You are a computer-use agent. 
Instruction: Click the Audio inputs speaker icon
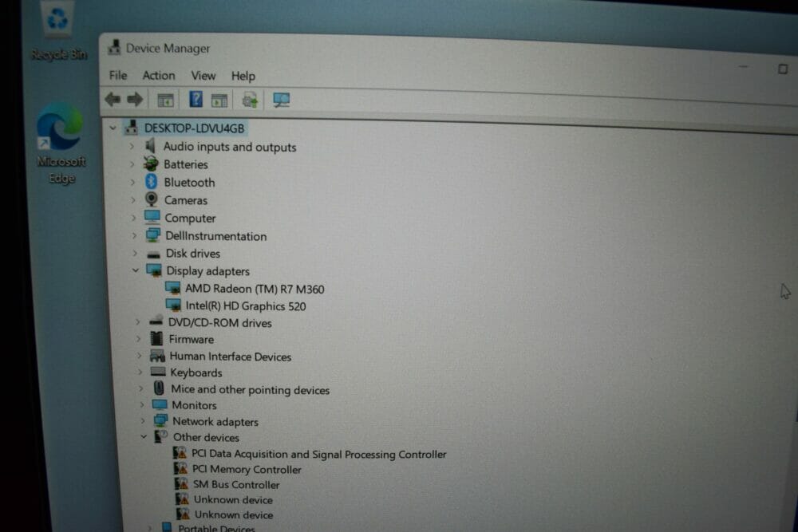(150, 146)
